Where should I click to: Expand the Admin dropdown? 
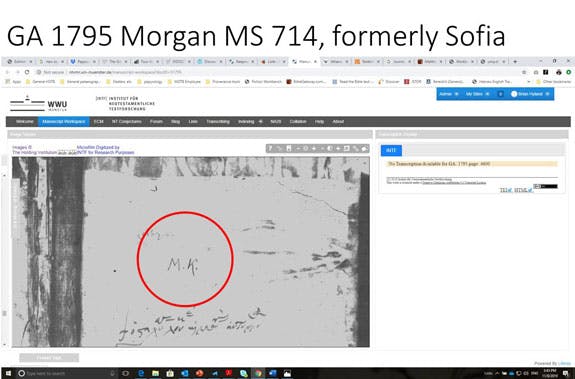[x=449, y=94]
